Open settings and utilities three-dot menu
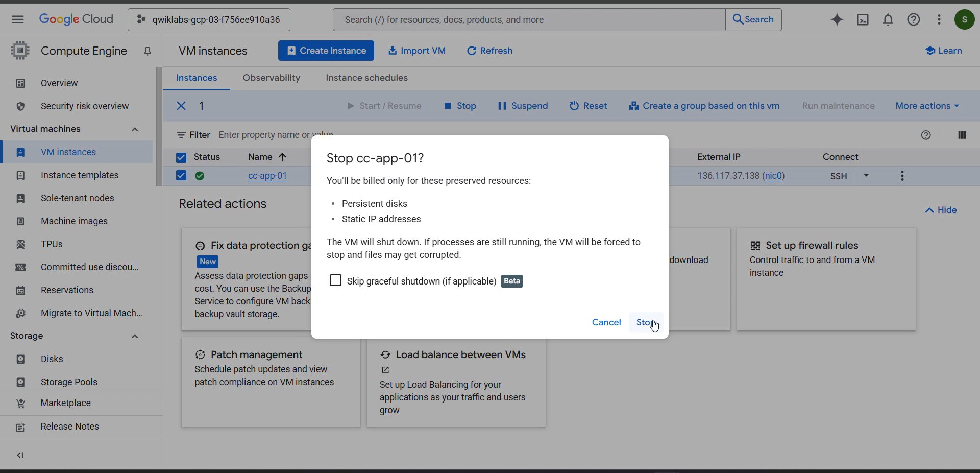 point(939,19)
